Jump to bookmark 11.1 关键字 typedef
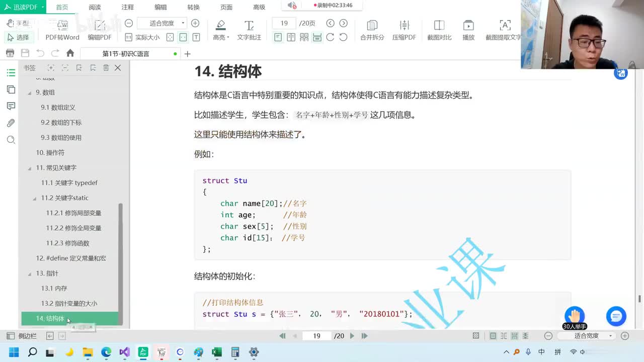Viewport: 644px width, 362px height. 69,183
